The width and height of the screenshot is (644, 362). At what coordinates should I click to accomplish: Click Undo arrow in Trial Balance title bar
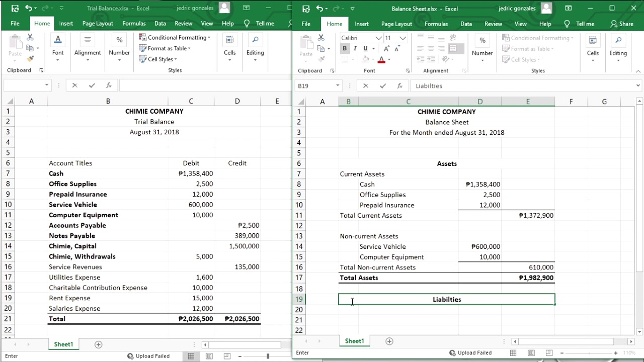pyautogui.click(x=29, y=8)
